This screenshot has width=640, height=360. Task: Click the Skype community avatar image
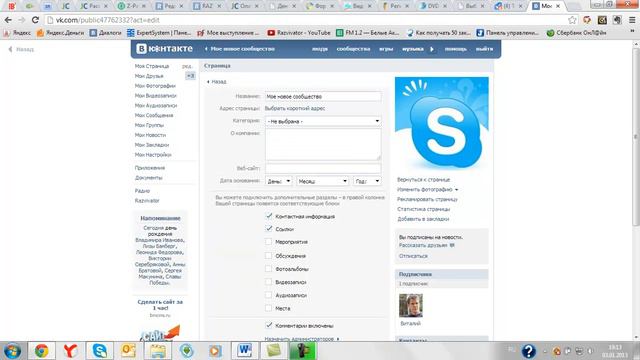click(x=442, y=123)
